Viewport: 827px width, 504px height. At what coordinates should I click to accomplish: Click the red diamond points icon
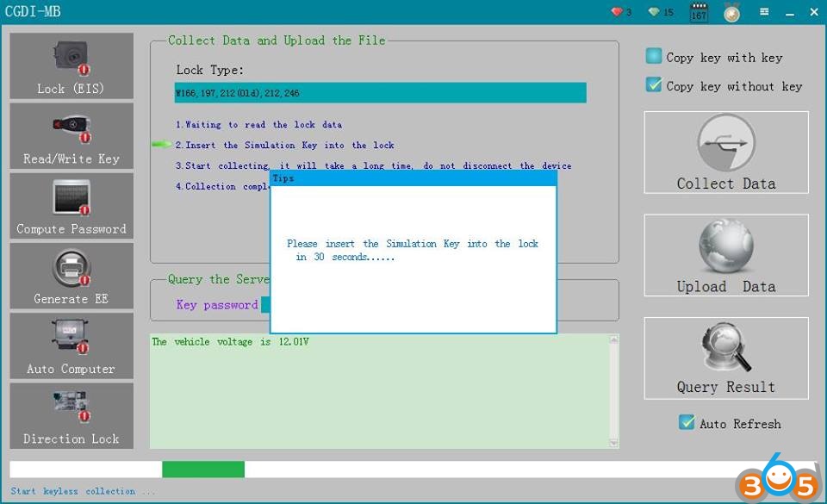(x=616, y=12)
